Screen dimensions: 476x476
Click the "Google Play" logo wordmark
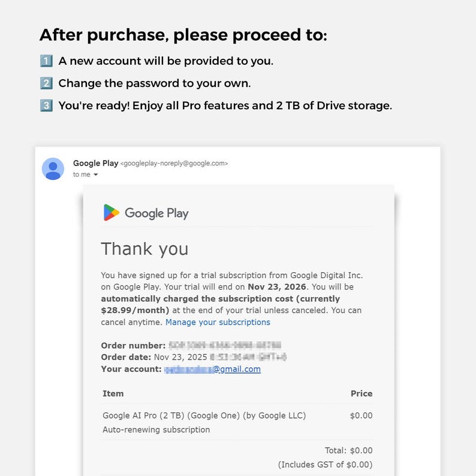pos(156,213)
